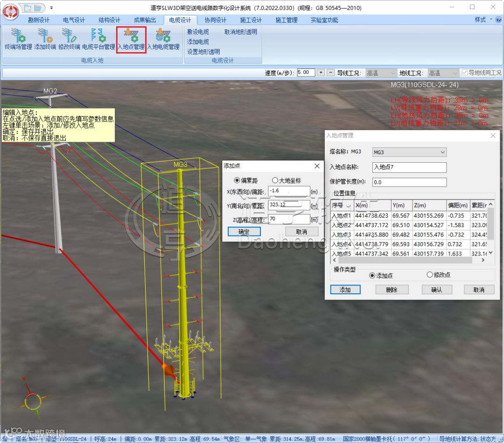Click the application logo button
The width and height of the screenshot is (504, 443).
click(10, 11)
